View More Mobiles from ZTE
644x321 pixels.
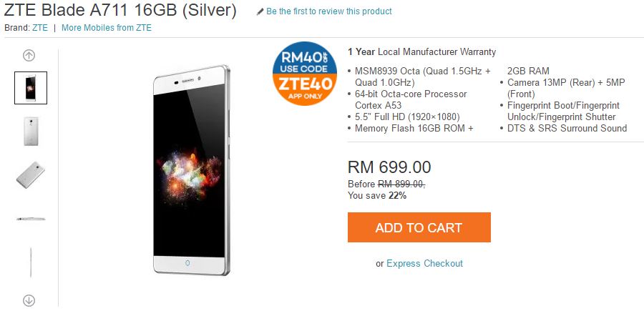click(107, 28)
